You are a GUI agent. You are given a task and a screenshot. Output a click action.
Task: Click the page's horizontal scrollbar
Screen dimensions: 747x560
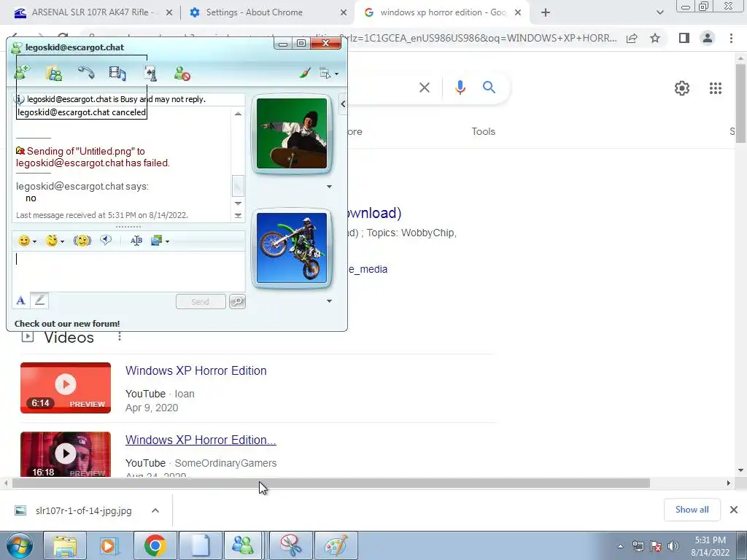331,483
